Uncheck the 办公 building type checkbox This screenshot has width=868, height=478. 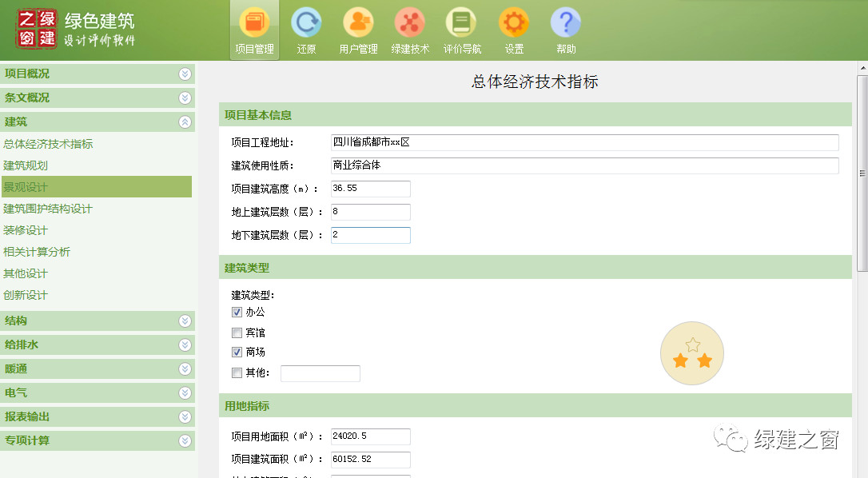237,313
